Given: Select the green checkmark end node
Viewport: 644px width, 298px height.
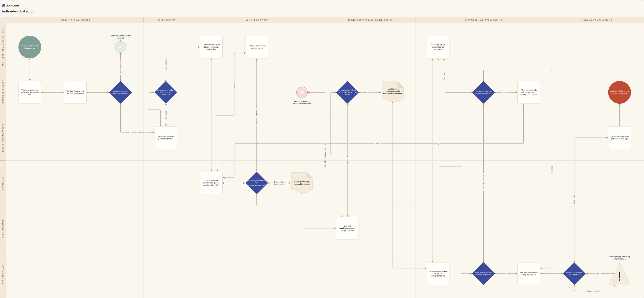Looking at the screenshot, I should coord(120,47).
